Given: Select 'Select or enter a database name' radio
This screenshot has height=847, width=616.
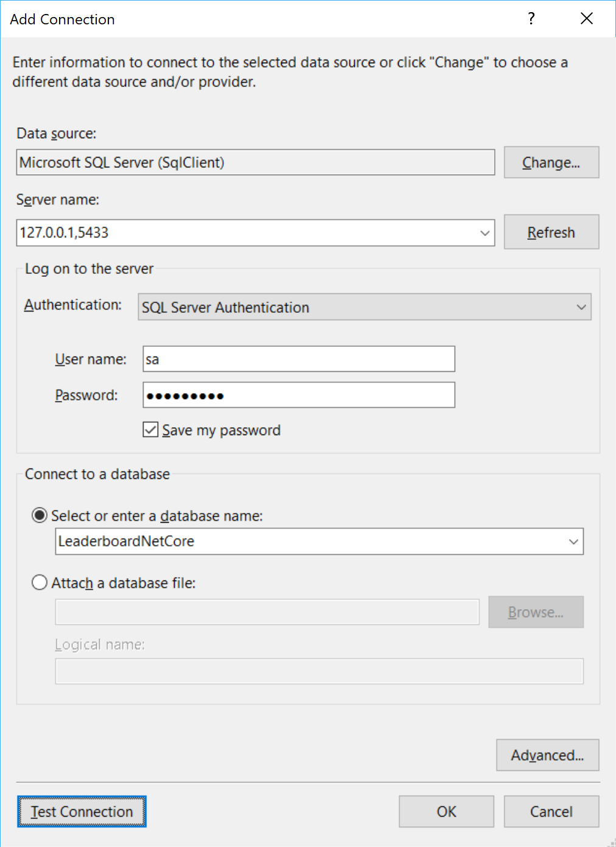Looking at the screenshot, I should pyautogui.click(x=40, y=516).
